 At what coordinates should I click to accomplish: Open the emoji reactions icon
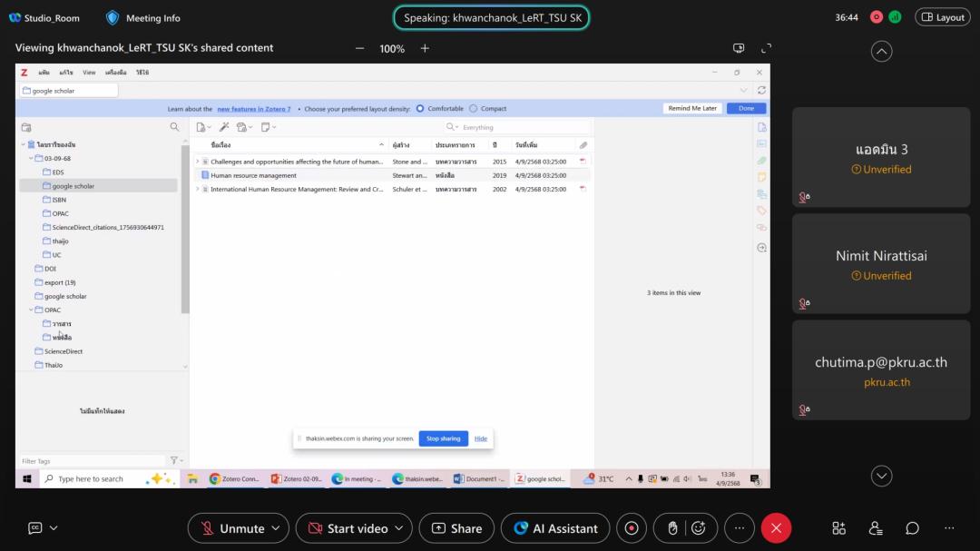click(698, 528)
